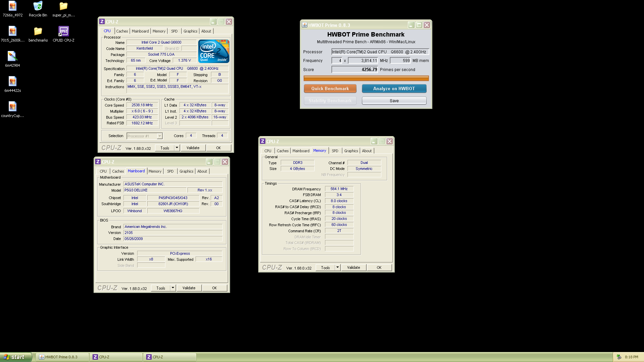
Task: Select Caches tab in Memory CPU-Z window
Action: (283, 151)
